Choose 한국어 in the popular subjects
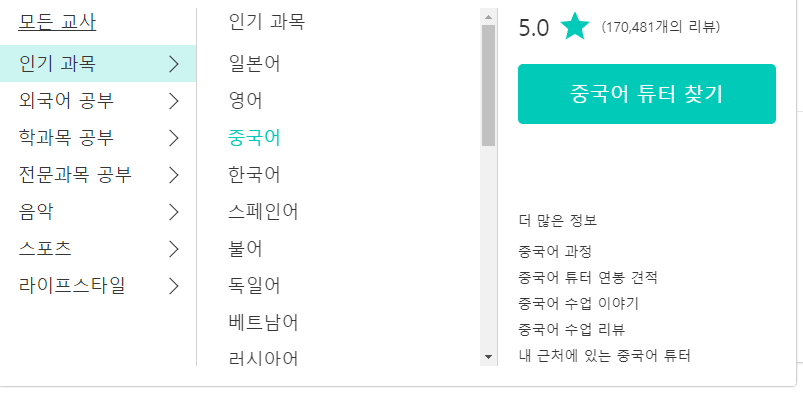Screen dimensions: 803x403 [x=254, y=175]
